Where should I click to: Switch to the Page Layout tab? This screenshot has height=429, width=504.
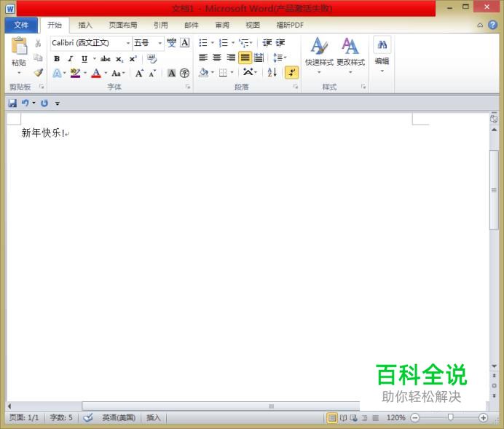123,25
